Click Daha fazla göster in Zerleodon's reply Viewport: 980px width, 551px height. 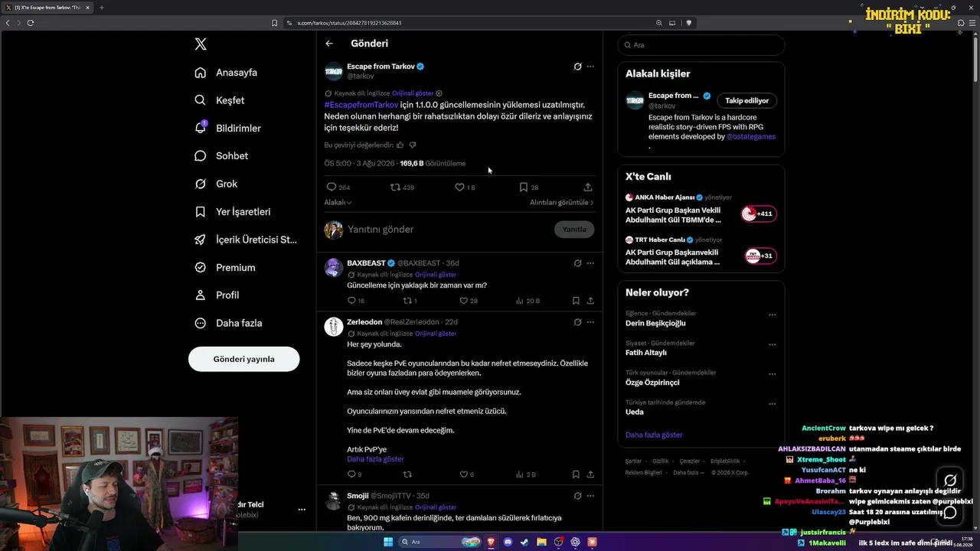coord(375,459)
